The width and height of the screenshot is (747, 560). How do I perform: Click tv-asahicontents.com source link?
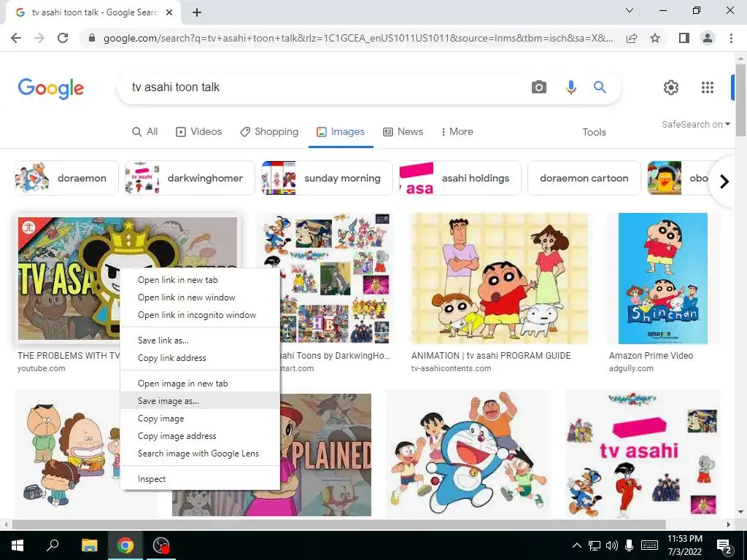[x=451, y=368]
